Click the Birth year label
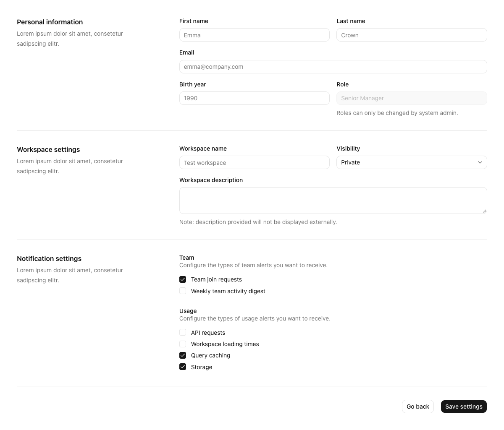 tap(192, 84)
